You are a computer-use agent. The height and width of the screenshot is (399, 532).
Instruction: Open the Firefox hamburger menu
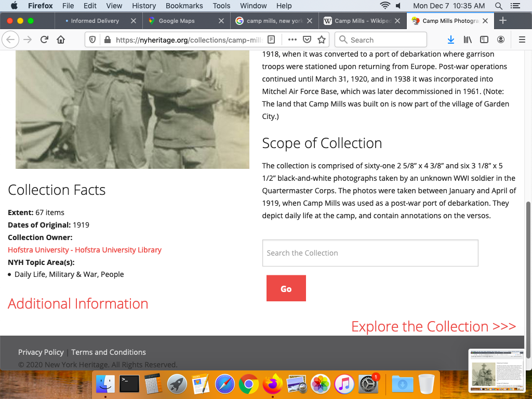click(522, 40)
